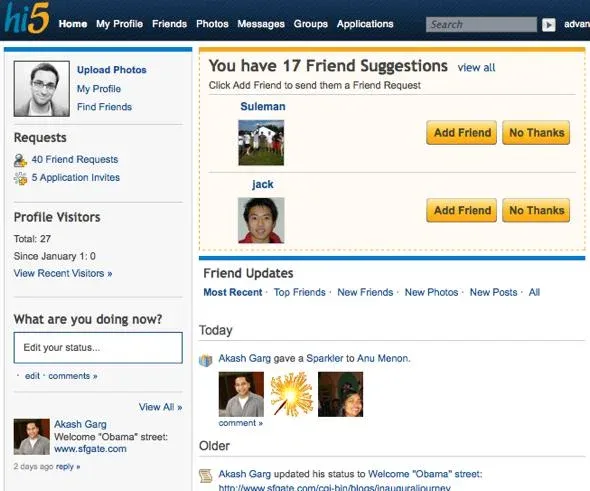This screenshot has height=491, width=590.
Task: Click the scroll icon beside the status update
Action: point(205,476)
